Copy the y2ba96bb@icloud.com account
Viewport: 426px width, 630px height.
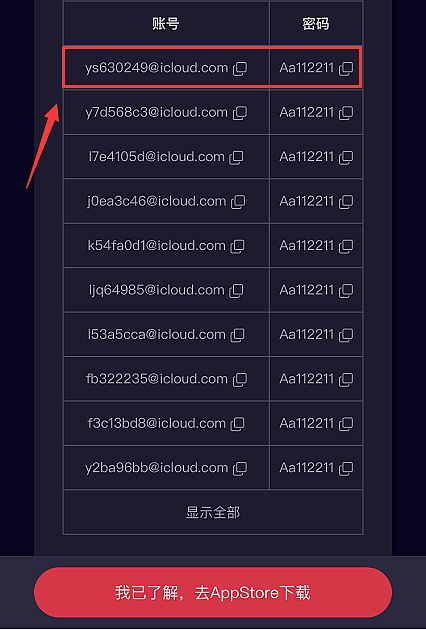click(x=240, y=468)
